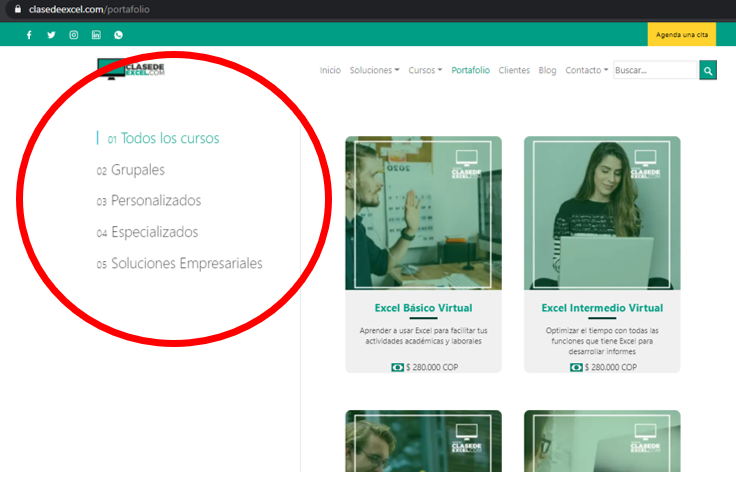
Task: Click the ClaseDeExcel.com logo
Action: 131,69
